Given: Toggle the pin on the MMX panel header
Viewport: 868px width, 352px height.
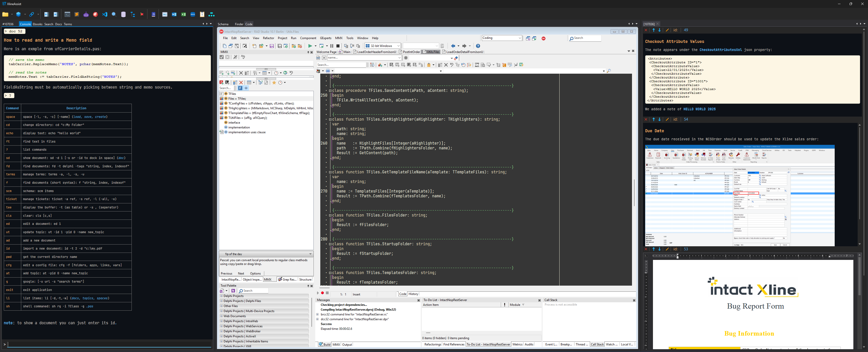Looking at the screenshot, I should tap(308, 52).
